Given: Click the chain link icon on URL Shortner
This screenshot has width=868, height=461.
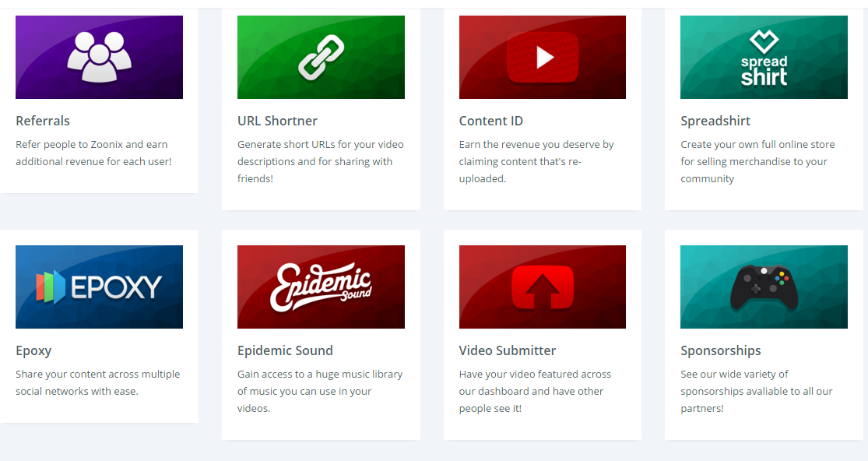Looking at the screenshot, I should 321,57.
